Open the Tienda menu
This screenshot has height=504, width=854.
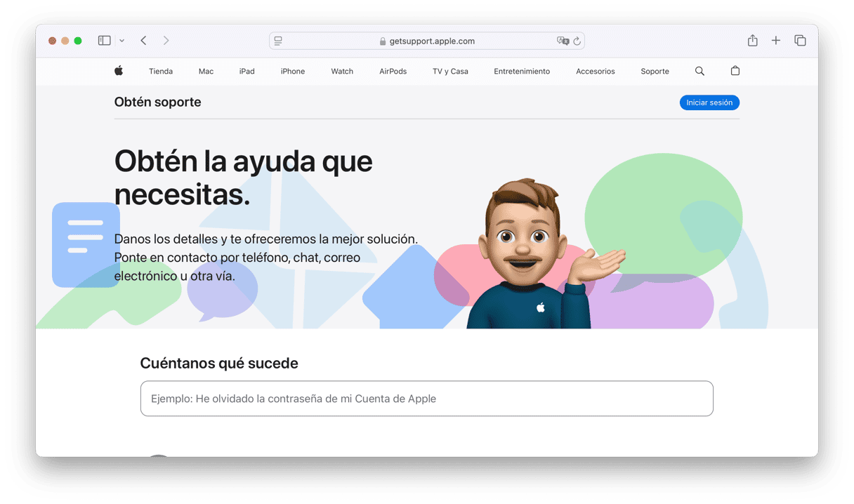tap(161, 71)
